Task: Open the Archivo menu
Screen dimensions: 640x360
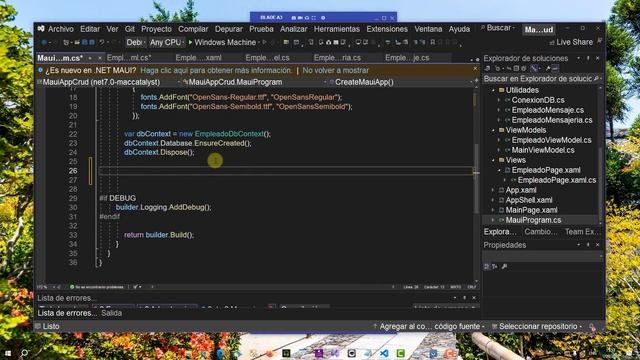Action: point(61,29)
